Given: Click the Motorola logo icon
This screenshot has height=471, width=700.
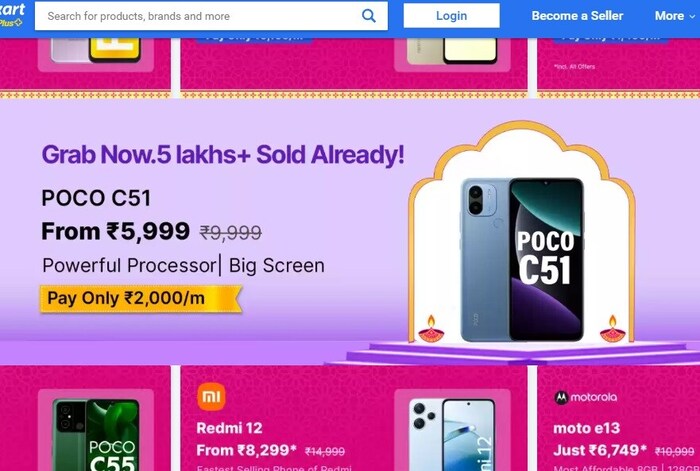Looking at the screenshot, I should [x=561, y=397].
